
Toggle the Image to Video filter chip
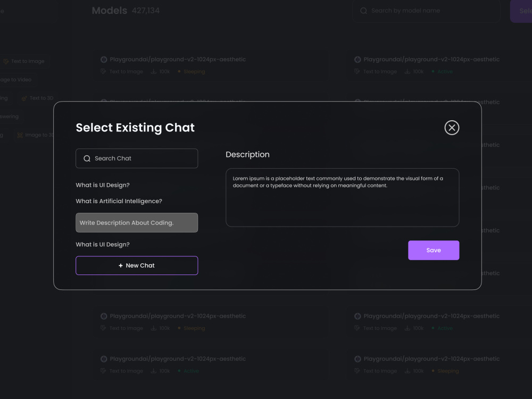(15, 79)
